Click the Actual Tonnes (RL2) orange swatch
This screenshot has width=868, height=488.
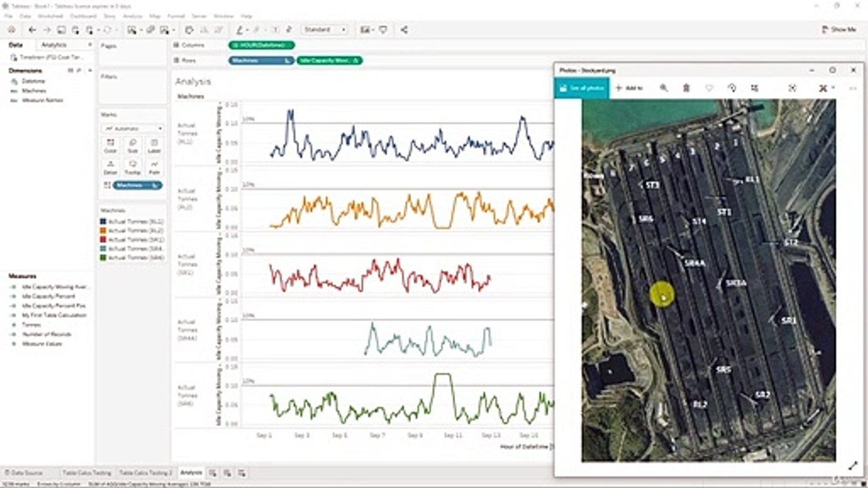pos(103,230)
